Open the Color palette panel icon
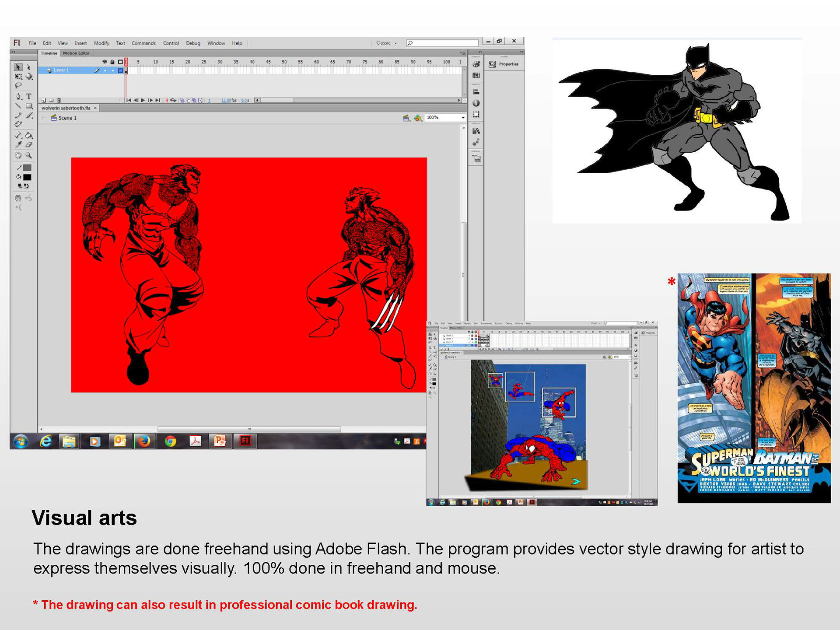The image size is (840, 630). point(476,64)
